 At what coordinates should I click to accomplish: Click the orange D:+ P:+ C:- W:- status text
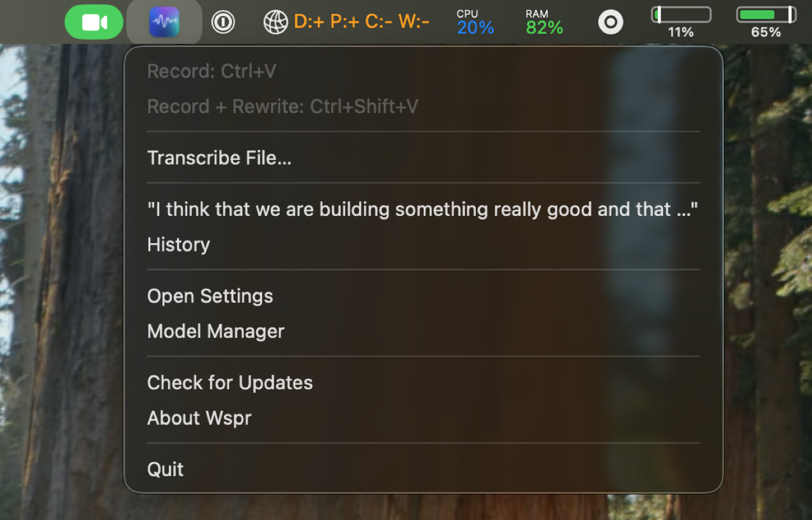[x=362, y=22]
